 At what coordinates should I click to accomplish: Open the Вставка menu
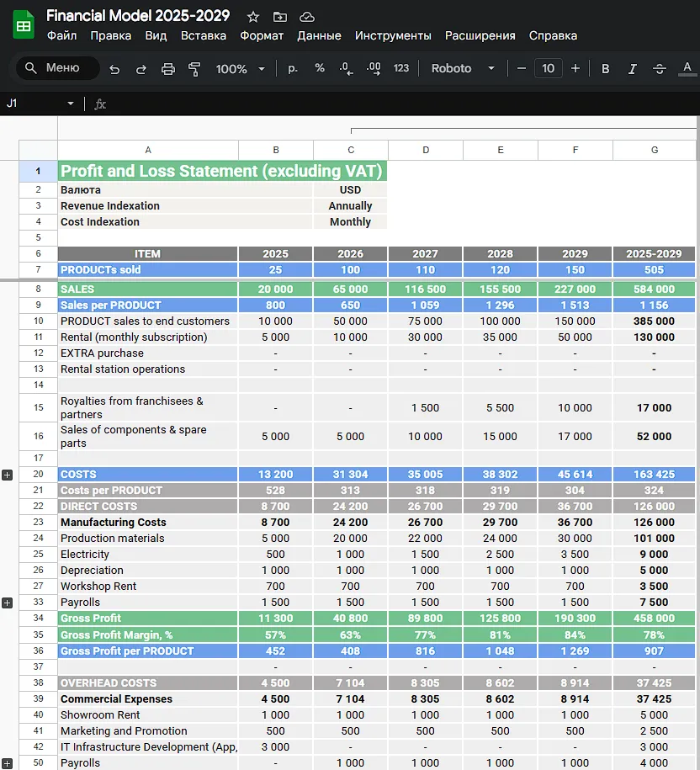pyautogui.click(x=204, y=36)
